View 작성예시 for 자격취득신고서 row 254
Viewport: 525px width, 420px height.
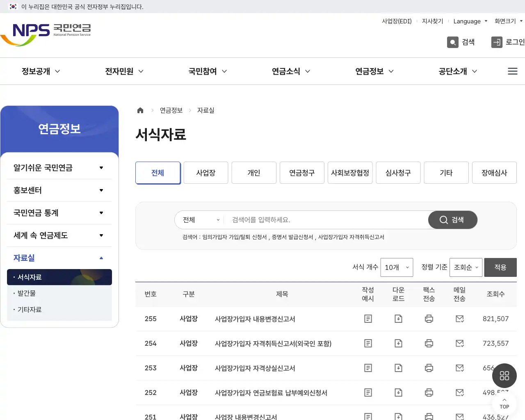tap(368, 343)
